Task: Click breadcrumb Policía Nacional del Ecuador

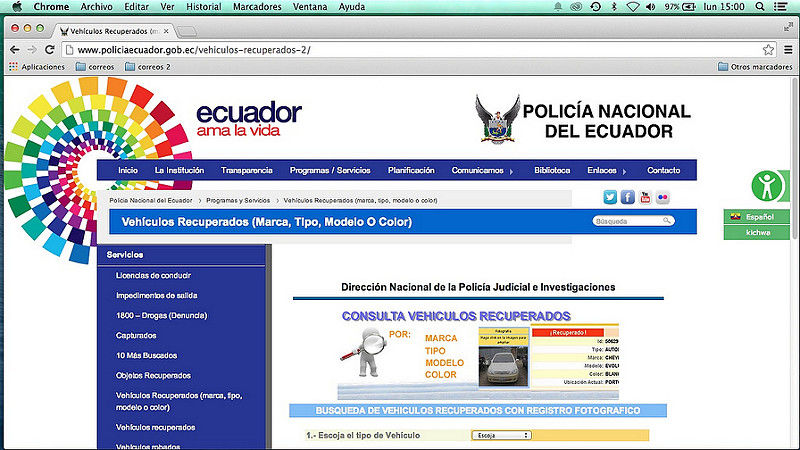Action: (x=151, y=201)
